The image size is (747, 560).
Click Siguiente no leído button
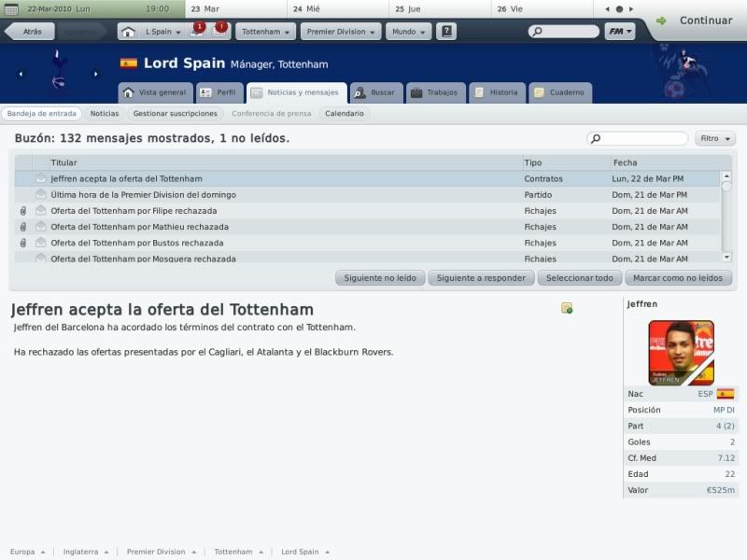[380, 277]
